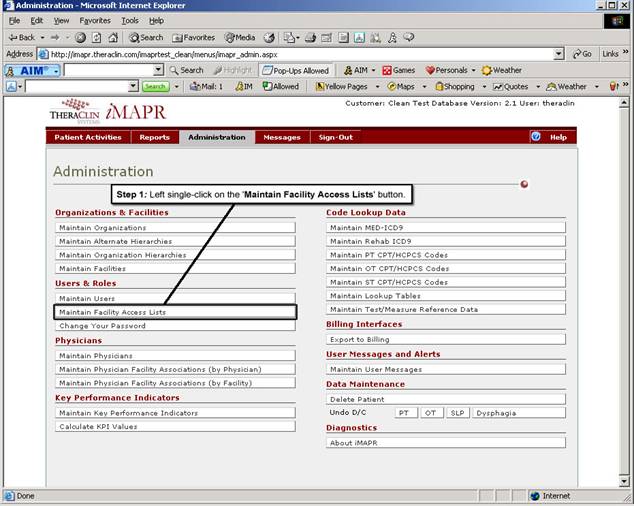This screenshot has width=634, height=506.
Task: Open Maps in toolbar
Action: 401,87
